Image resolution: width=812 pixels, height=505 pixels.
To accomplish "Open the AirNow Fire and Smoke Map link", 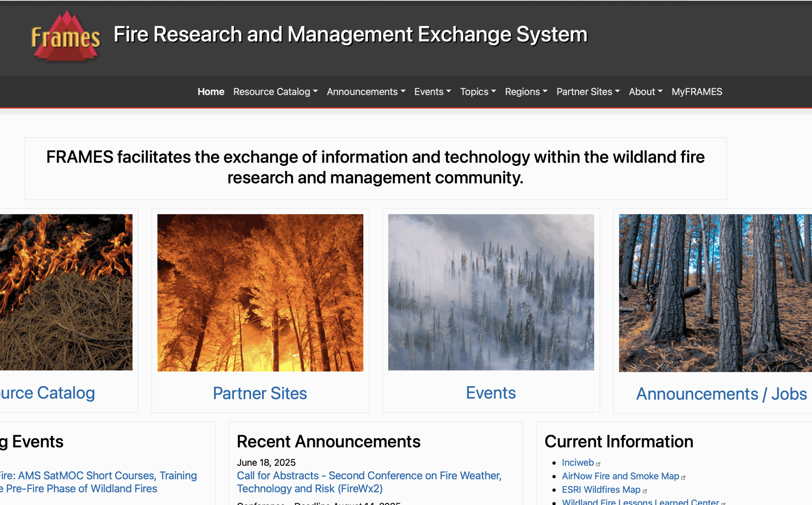I will [x=620, y=476].
